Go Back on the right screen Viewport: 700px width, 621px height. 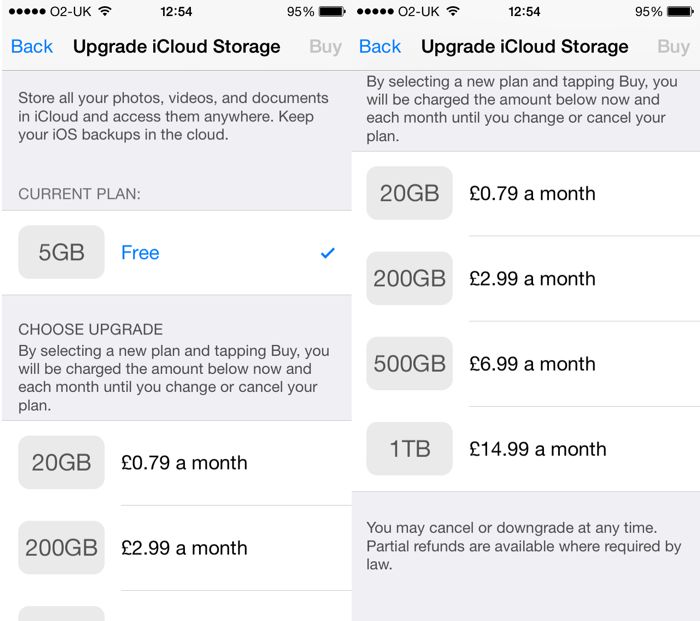(380, 46)
